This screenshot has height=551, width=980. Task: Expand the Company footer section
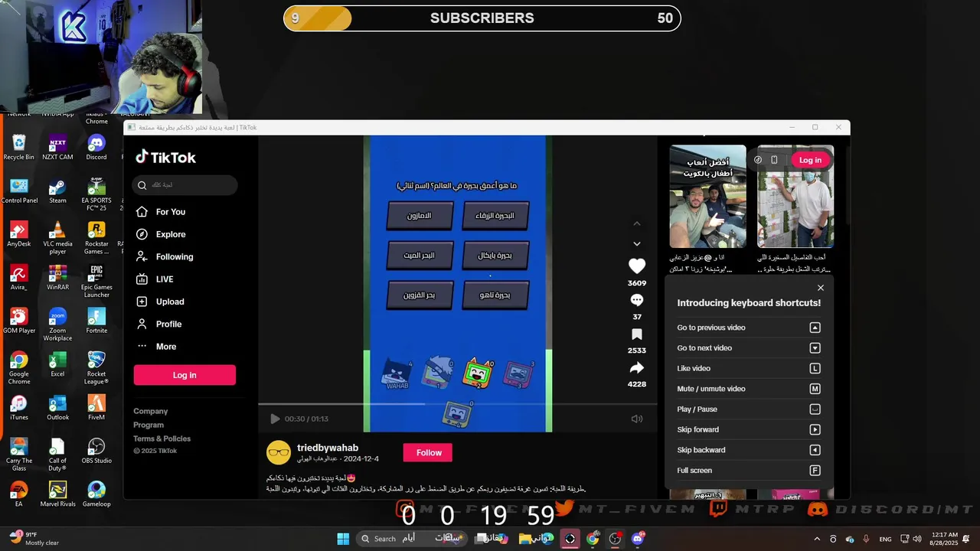coord(151,411)
